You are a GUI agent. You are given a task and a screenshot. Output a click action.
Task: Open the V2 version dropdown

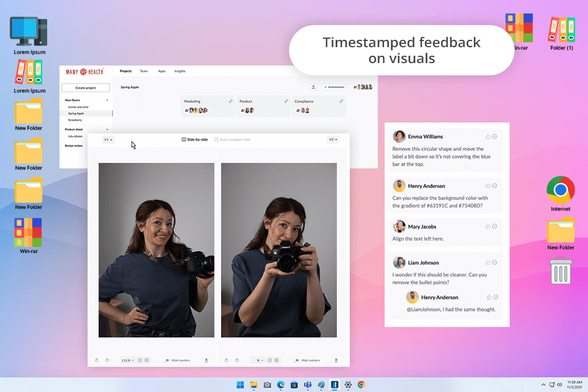click(x=333, y=140)
